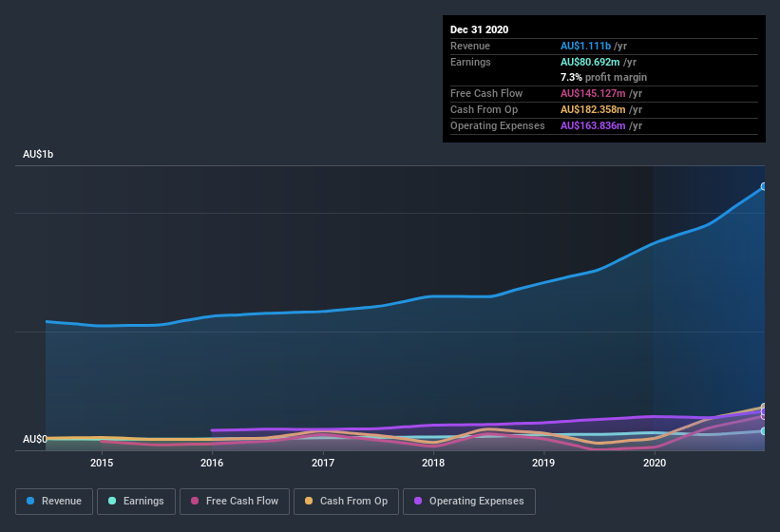Click the AU$1.111b revenue value
The height and width of the screenshot is (532, 780).
pyautogui.click(x=585, y=46)
